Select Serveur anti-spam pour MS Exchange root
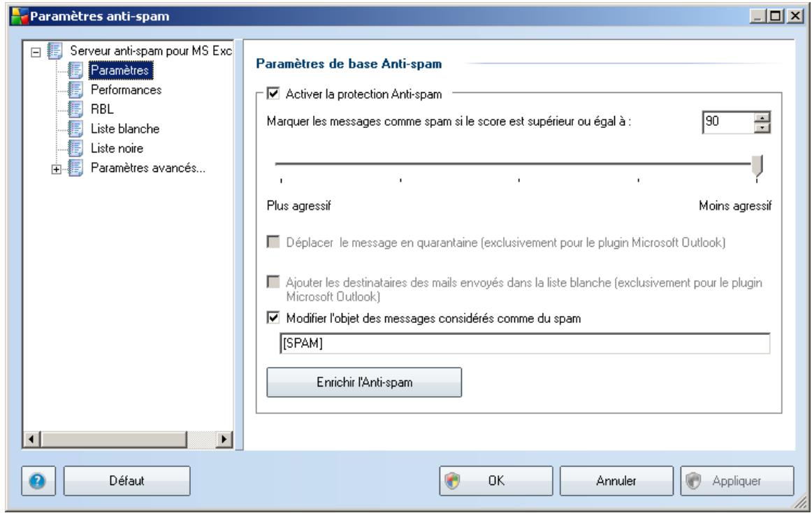 click(x=151, y=51)
